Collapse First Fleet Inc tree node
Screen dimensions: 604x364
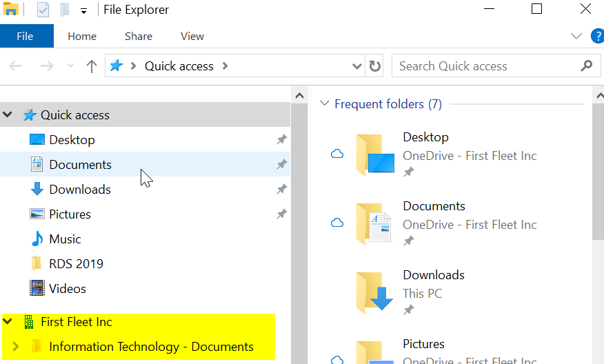pos(8,321)
